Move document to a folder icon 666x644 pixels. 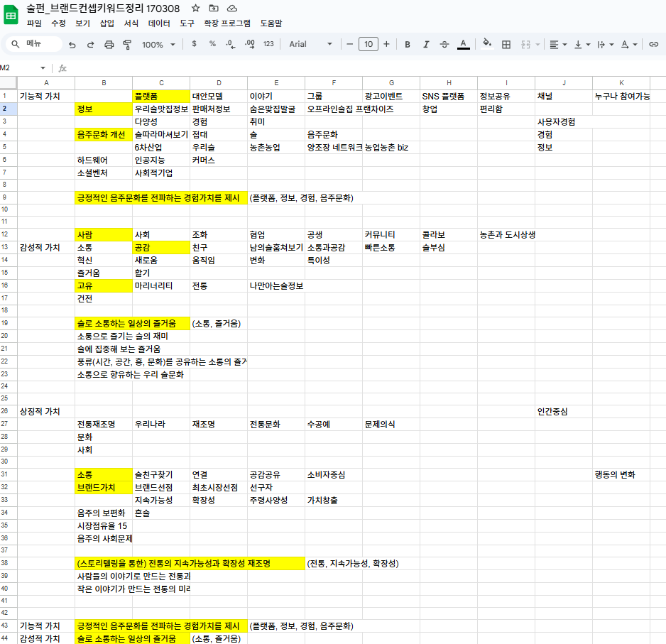click(214, 8)
